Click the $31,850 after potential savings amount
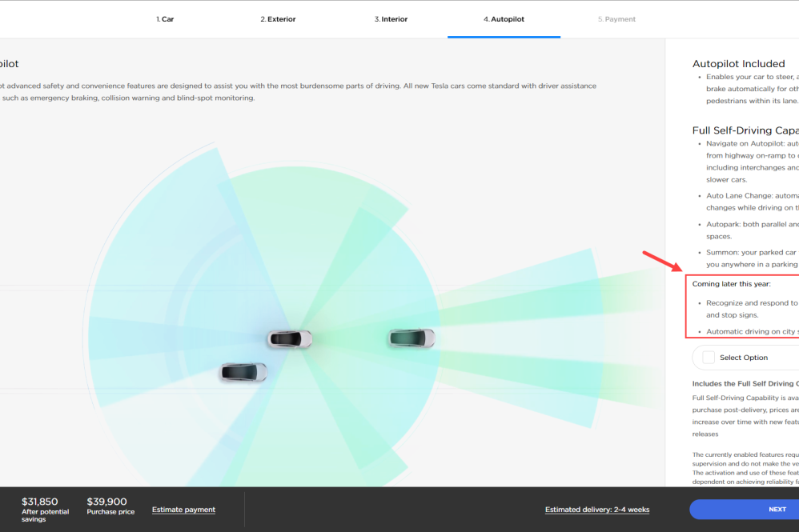 click(x=40, y=502)
